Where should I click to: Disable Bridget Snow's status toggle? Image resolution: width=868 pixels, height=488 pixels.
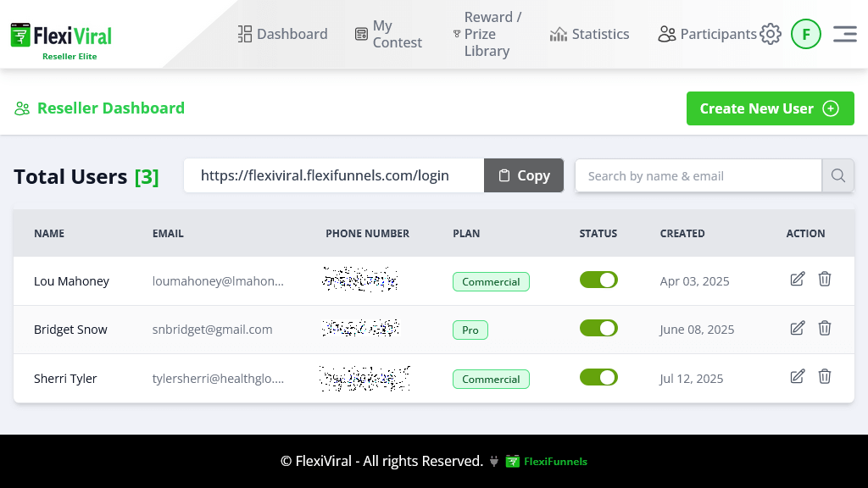click(x=598, y=328)
